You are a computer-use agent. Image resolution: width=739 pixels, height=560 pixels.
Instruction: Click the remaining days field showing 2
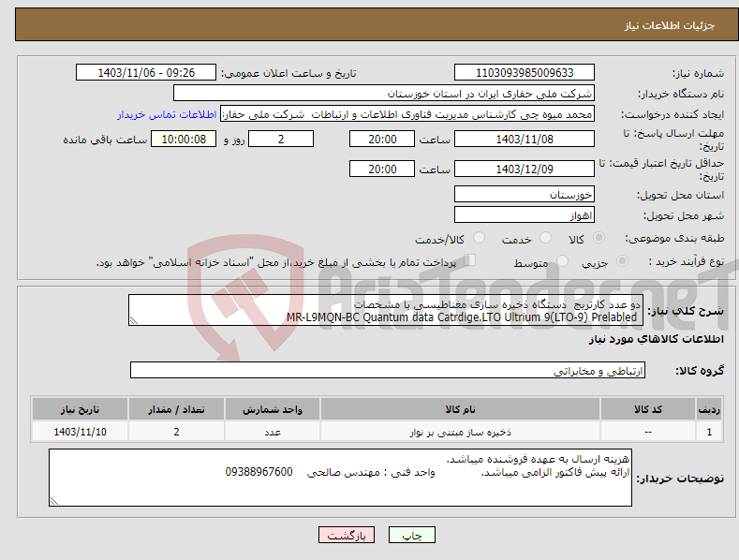coord(281,139)
